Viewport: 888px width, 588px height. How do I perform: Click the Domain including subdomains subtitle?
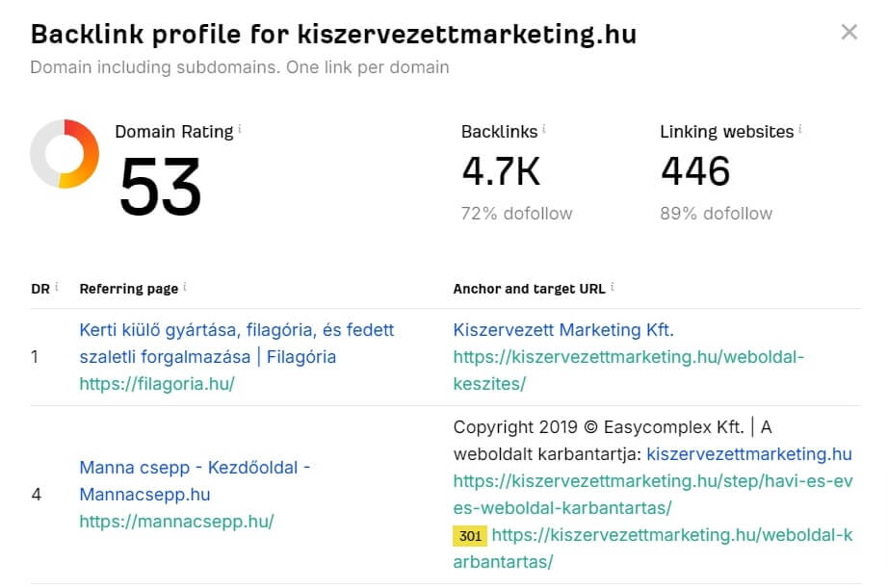pos(240,66)
